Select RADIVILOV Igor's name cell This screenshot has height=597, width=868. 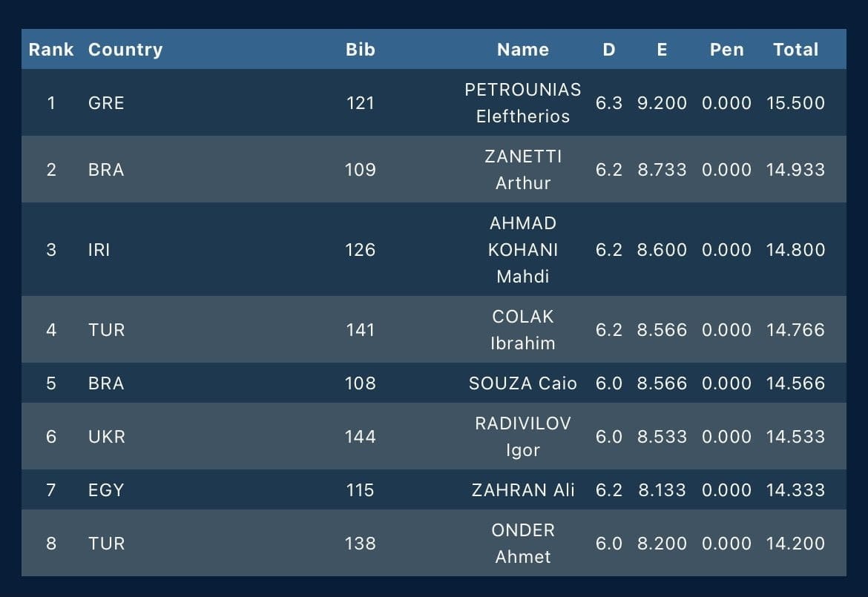point(523,437)
